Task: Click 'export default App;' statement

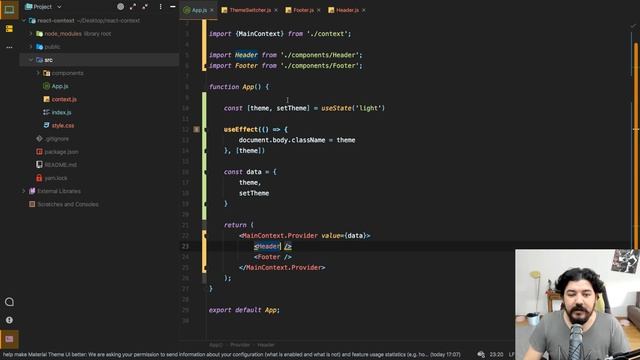Action: point(244,310)
